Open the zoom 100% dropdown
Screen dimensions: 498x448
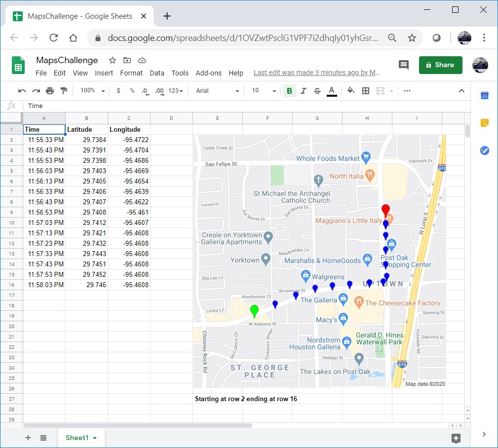[x=92, y=91]
